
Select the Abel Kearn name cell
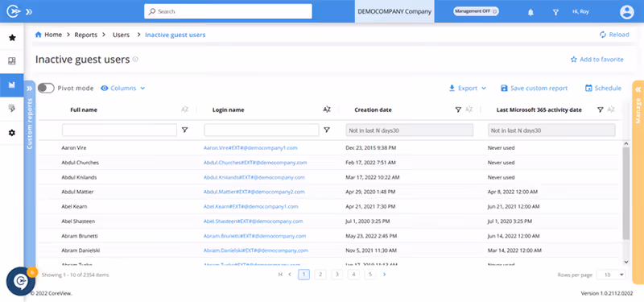tap(74, 206)
